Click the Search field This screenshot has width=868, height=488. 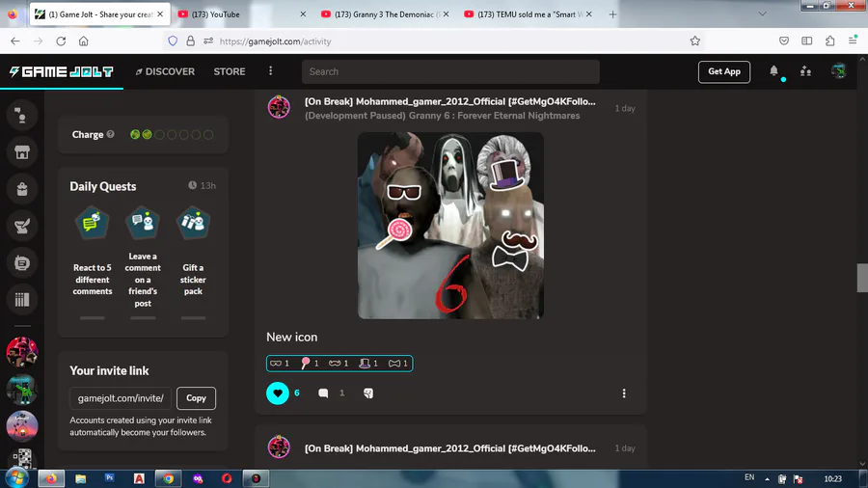(450, 71)
